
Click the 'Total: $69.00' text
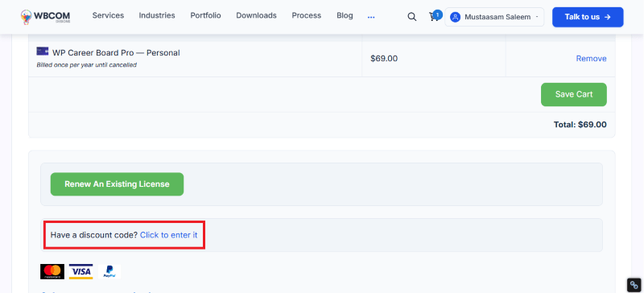point(580,125)
